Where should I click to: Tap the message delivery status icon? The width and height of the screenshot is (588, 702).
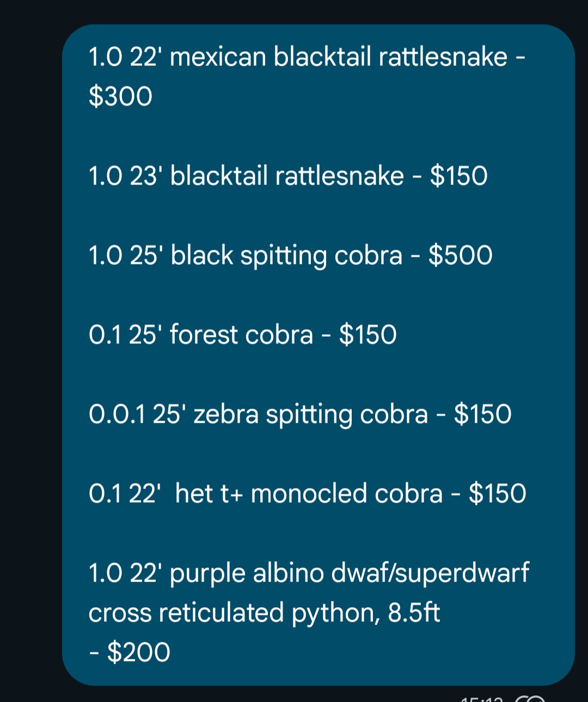tap(529, 699)
